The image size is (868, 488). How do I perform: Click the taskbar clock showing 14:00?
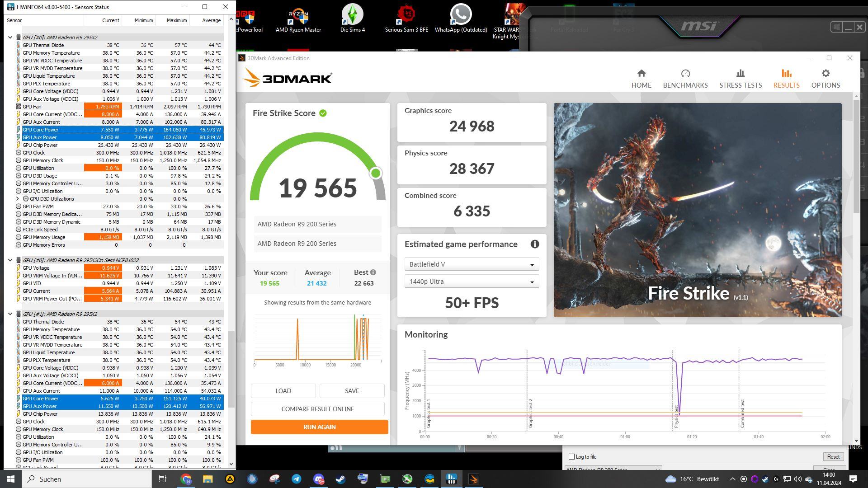[x=829, y=479]
